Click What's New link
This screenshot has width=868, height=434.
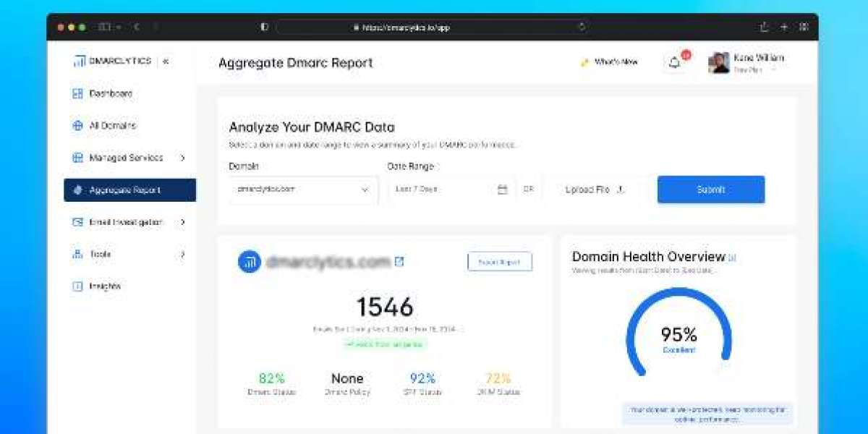click(x=609, y=62)
